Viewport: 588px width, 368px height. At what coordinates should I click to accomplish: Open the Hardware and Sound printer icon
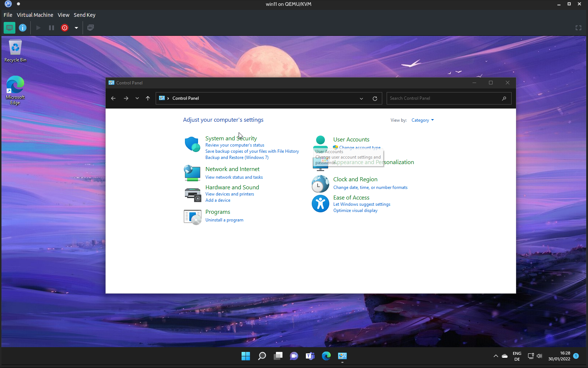(x=192, y=194)
